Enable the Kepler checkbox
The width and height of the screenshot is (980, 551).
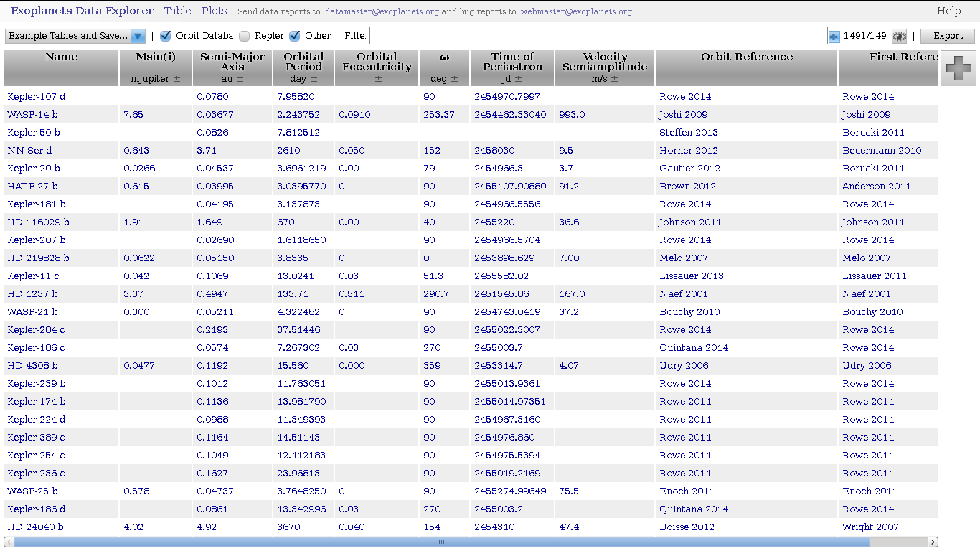tap(245, 36)
